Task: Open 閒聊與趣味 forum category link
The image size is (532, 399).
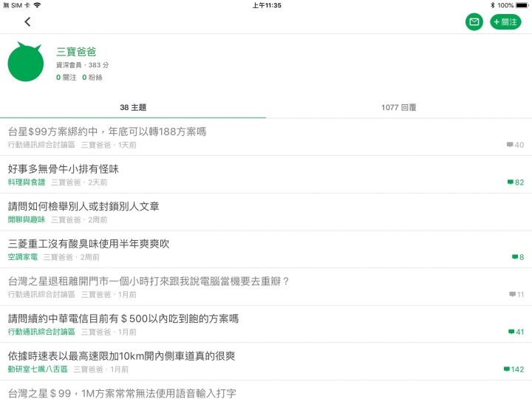Action: [27, 220]
